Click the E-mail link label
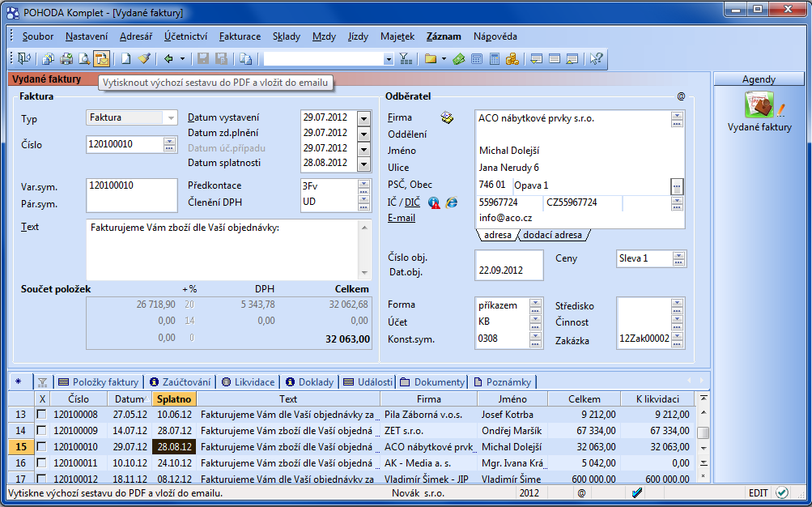Viewport: 812px width, 507px height. [402, 218]
